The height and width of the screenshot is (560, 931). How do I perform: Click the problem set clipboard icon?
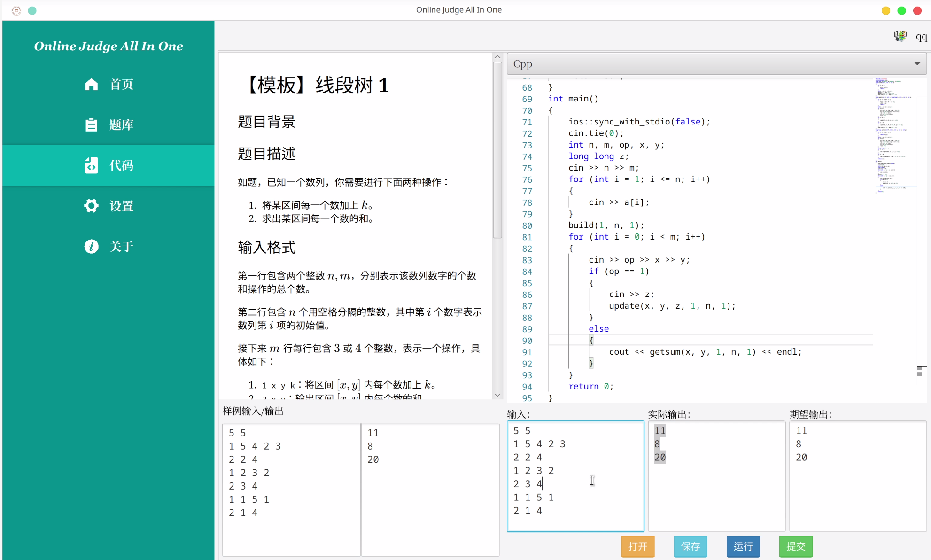91,124
